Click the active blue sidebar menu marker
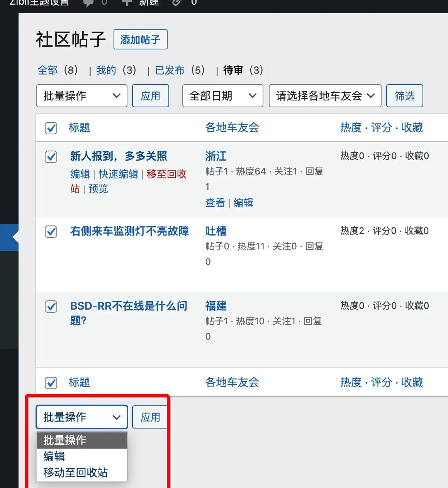The image size is (448, 488). [x=9, y=237]
